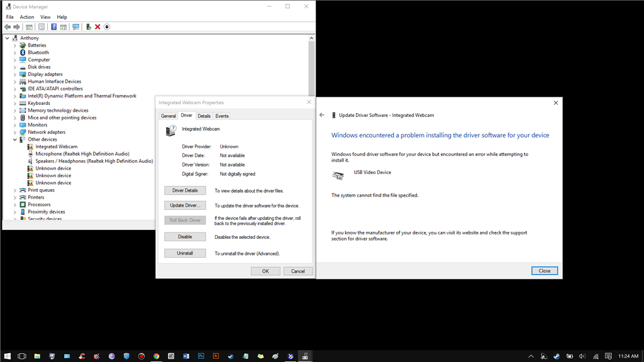Expand the Batteries category

[15, 45]
